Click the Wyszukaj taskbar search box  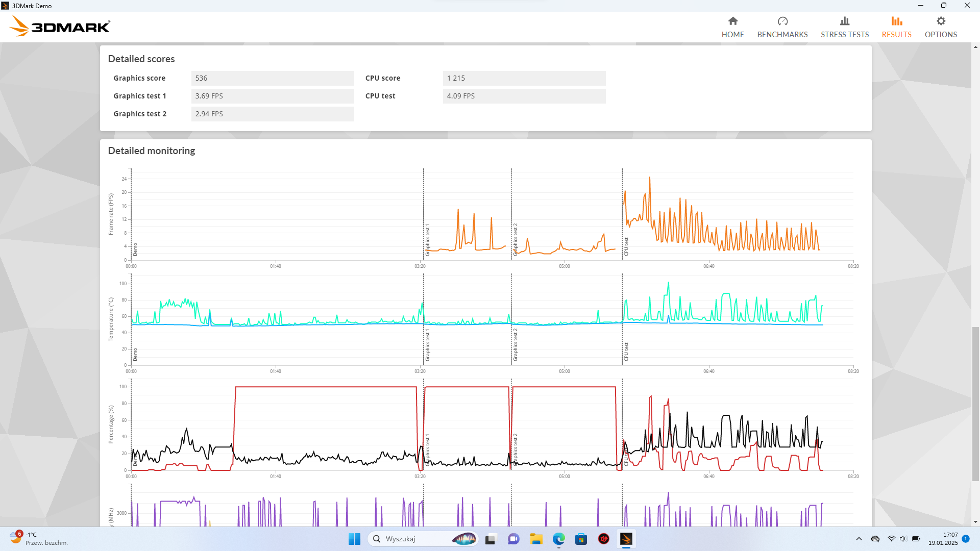click(x=423, y=539)
